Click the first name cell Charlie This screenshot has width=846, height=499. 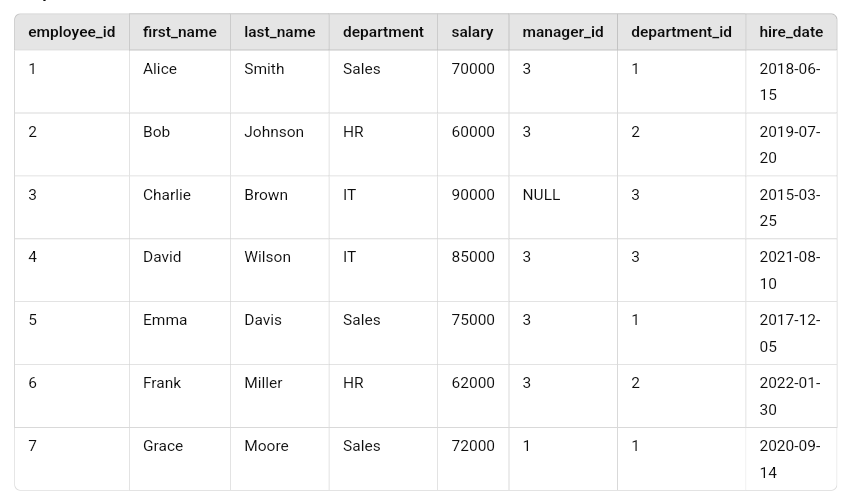point(167,195)
